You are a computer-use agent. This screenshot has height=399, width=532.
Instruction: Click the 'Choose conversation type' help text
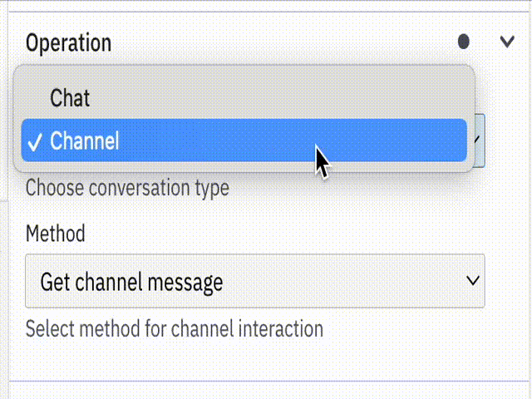pyautogui.click(x=127, y=188)
